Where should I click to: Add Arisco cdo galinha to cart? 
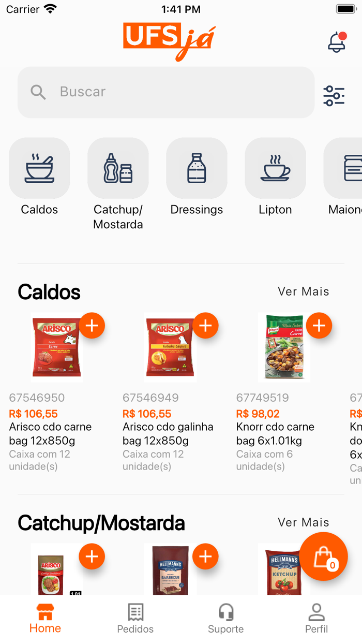tap(205, 326)
